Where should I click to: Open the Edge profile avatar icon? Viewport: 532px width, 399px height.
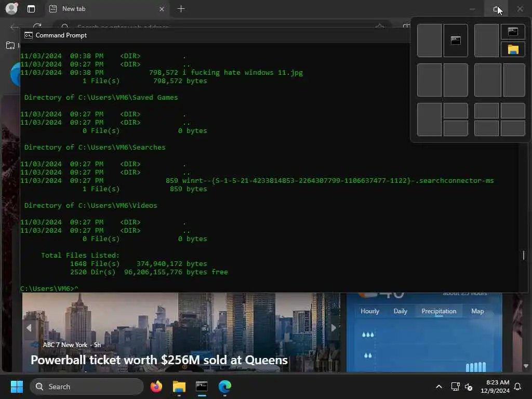11,8
